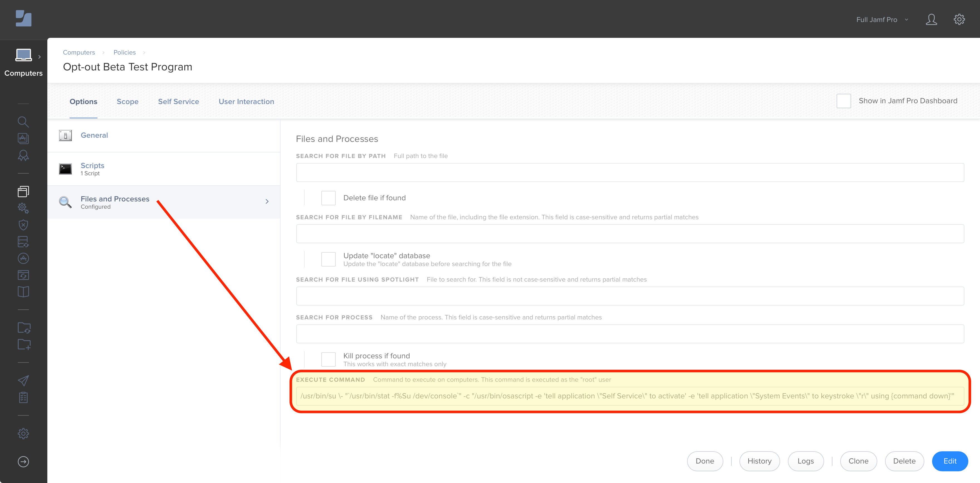Switch to Self Service tab

pos(178,102)
